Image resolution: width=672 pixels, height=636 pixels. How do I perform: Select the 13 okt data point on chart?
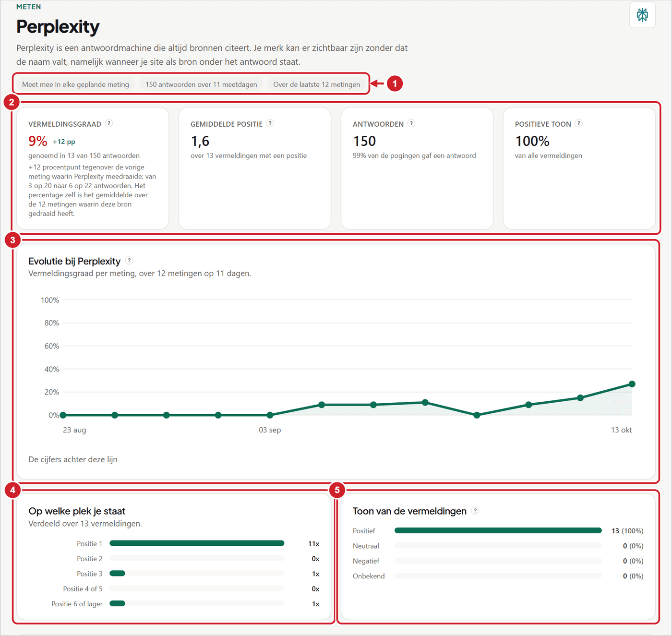tap(632, 384)
